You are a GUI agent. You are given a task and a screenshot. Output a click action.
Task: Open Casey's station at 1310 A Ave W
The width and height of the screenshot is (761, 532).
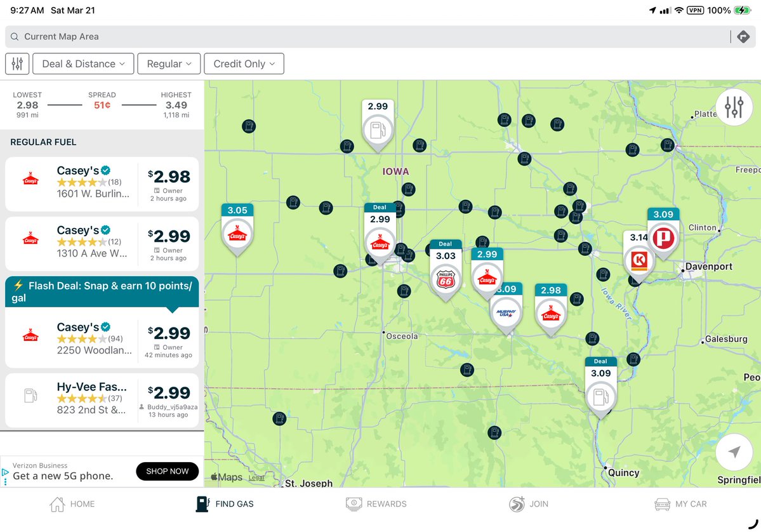(x=102, y=244)
